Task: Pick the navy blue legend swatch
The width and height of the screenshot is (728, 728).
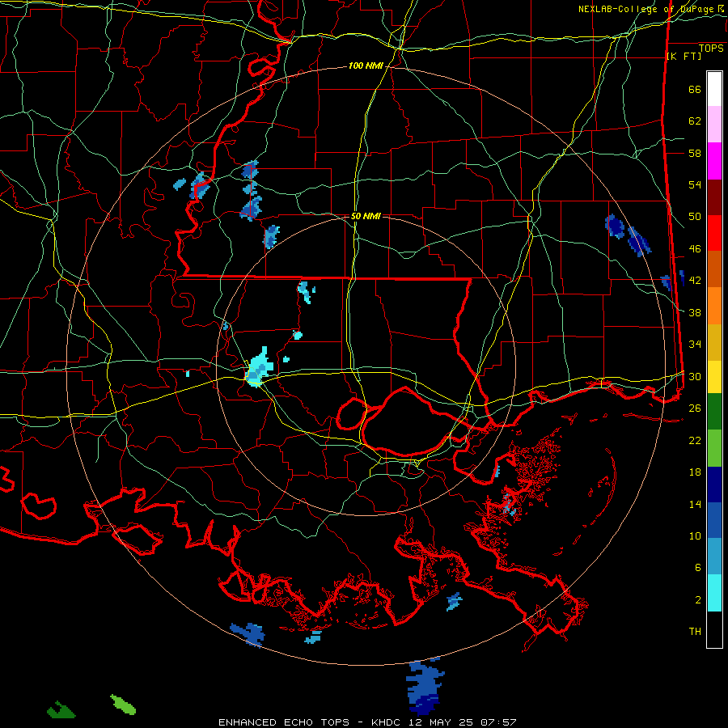Action: 714,485
